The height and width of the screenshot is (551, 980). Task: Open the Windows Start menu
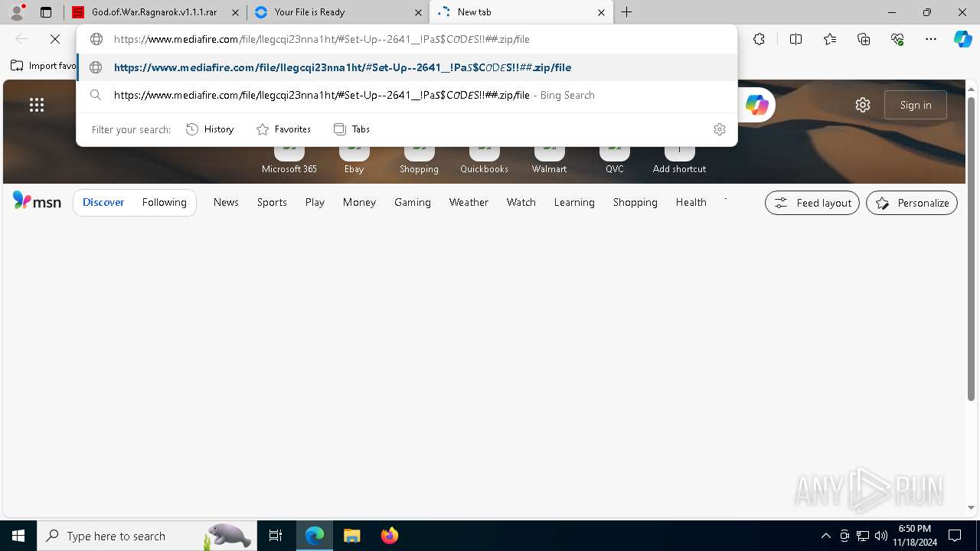point(18,536)
